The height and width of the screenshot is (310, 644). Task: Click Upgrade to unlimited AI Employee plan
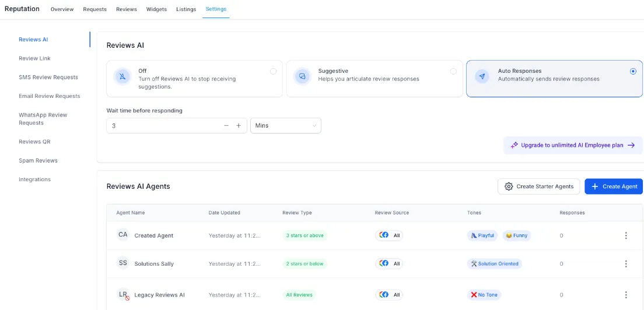(572, 145)
